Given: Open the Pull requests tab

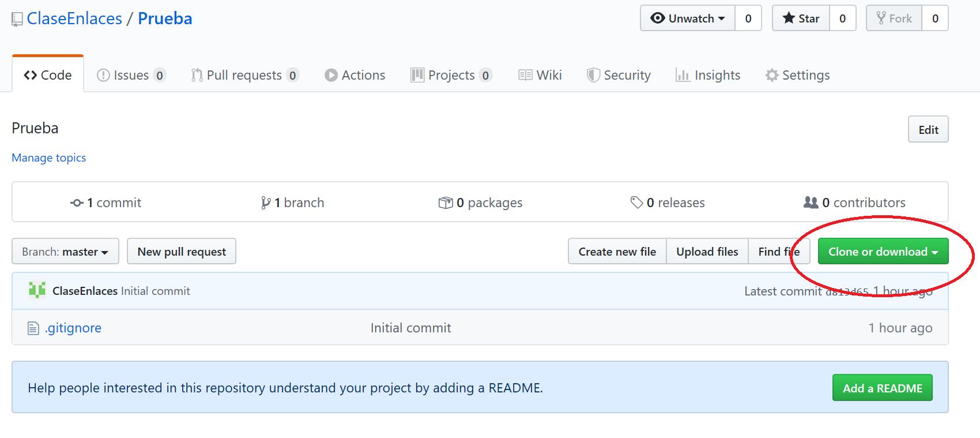Looking at the screenshot, I should click(x=245, y=75).
